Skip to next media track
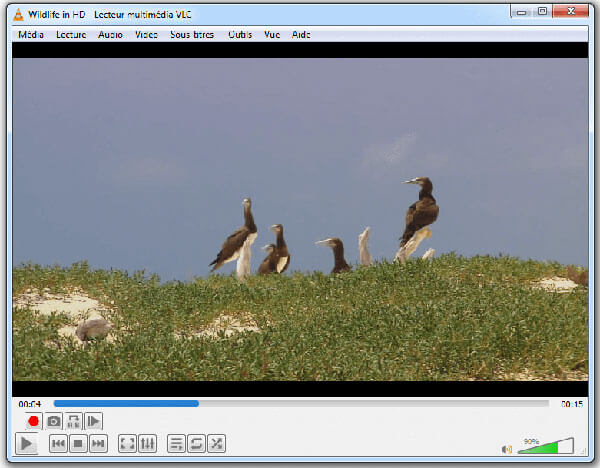 pyautogui.click(x=98, y=444)
